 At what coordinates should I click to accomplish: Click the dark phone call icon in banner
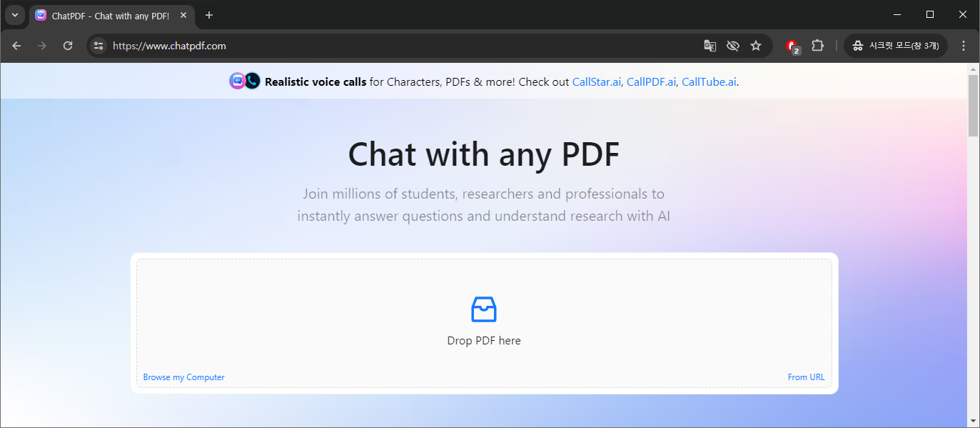252,81
